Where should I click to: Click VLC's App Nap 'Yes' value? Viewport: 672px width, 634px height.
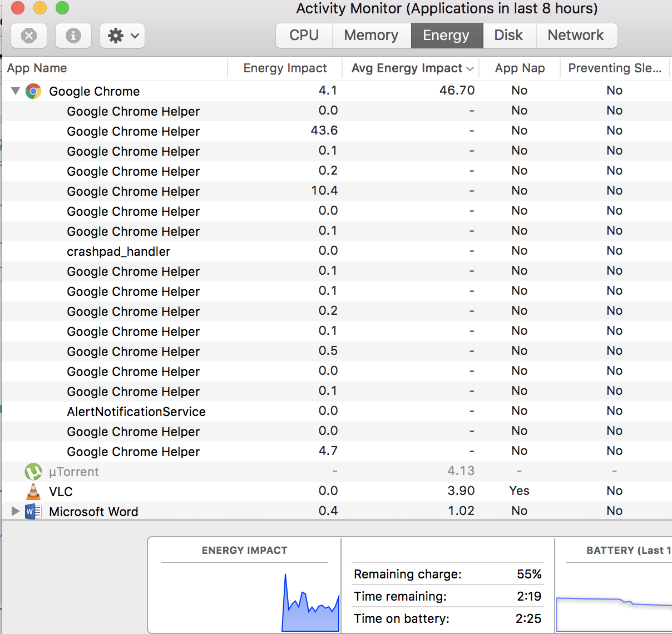coord(519,491)
